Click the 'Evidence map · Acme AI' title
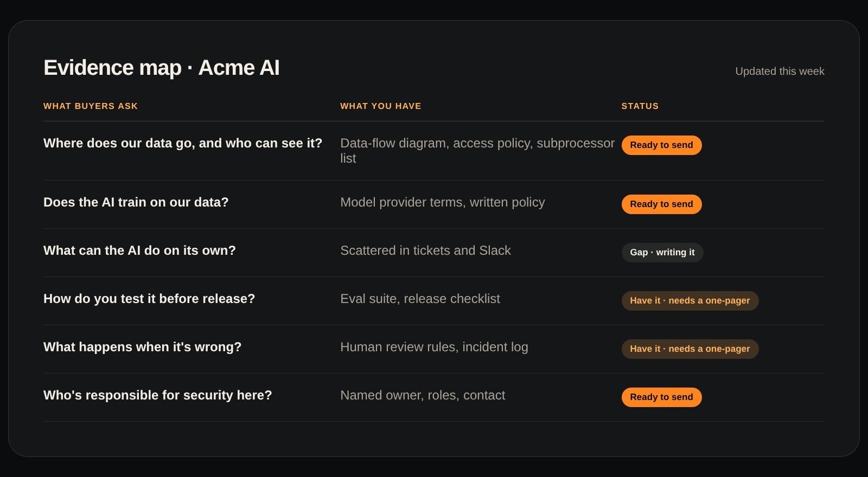This screenshot has height=477, width=868. point(162,68)
